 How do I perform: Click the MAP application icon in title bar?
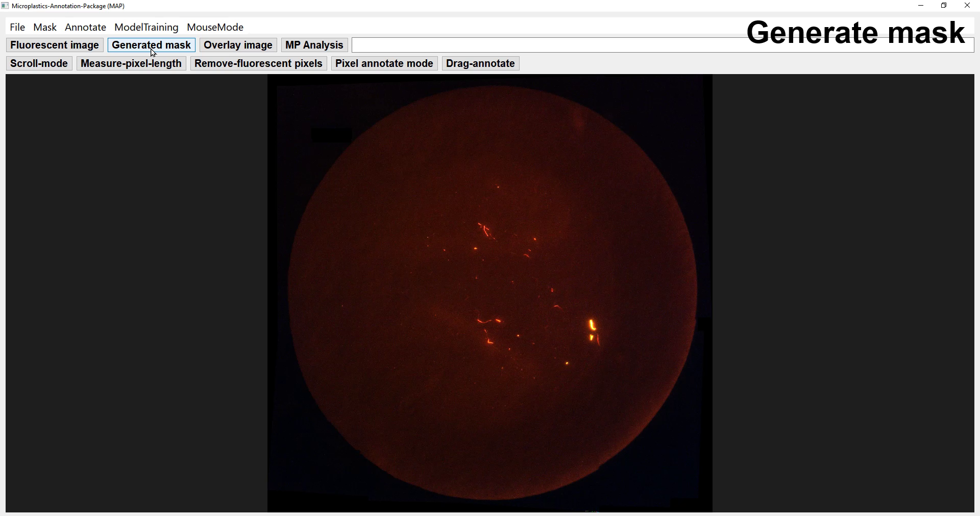coord(5,6)
